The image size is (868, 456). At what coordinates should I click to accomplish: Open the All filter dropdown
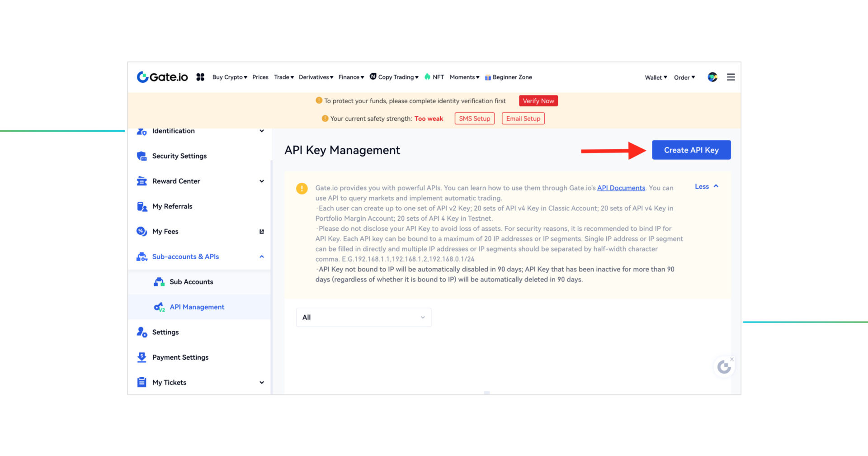[x=363, y=318]
